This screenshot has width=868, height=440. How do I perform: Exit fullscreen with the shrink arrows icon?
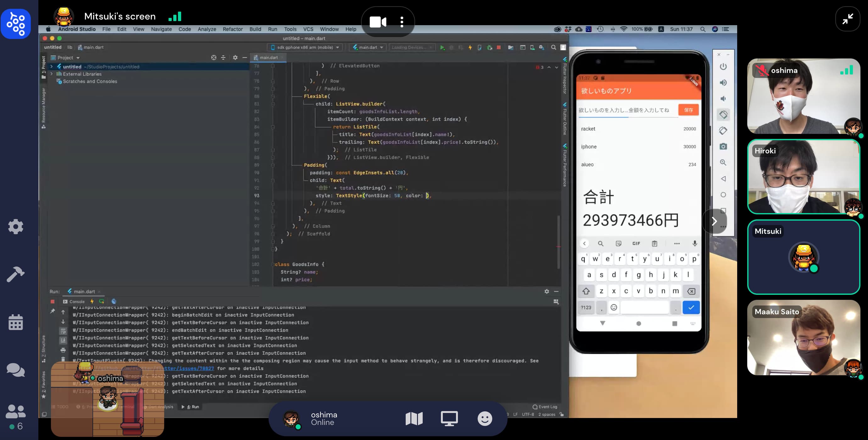tap(848, 19)
